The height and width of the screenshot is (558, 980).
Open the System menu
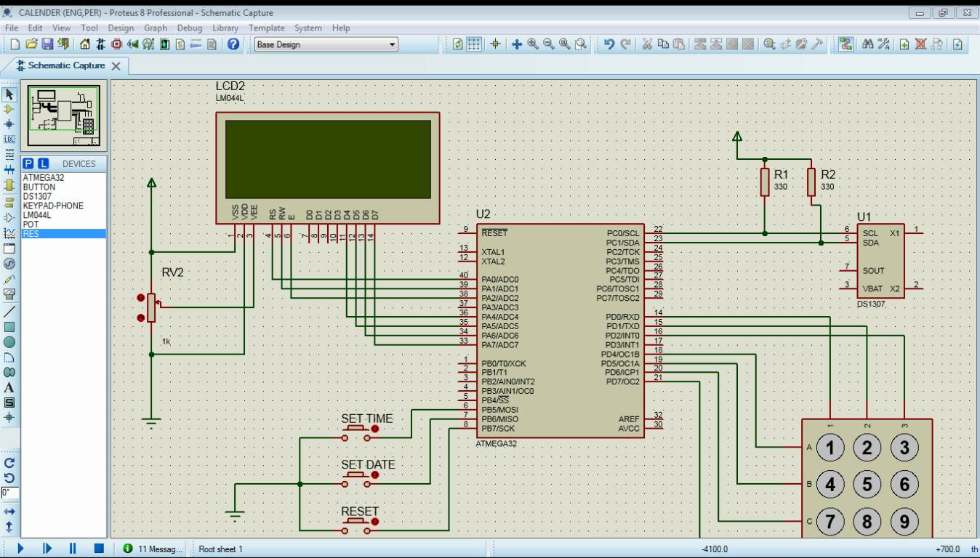pos(308,28)
